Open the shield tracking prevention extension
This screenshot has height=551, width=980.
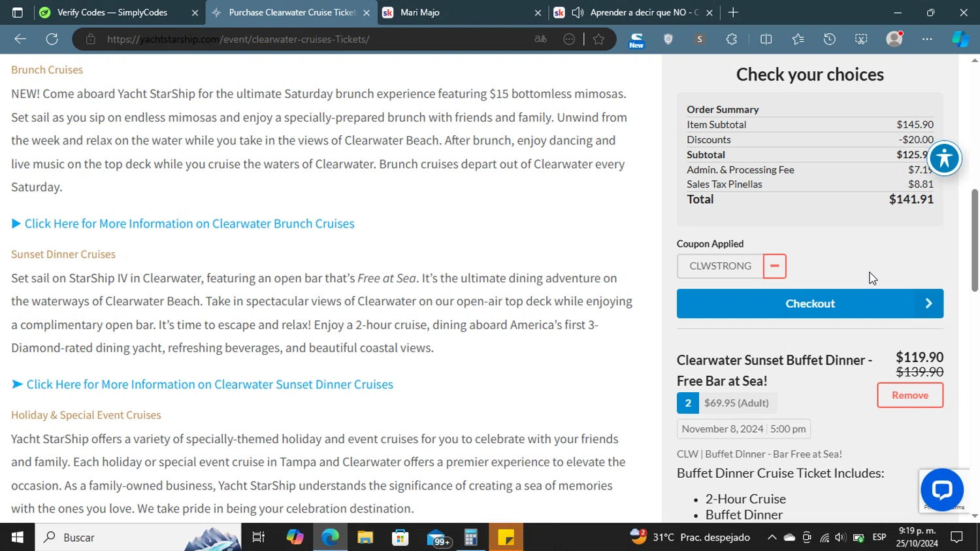click(x=668, y=39)
